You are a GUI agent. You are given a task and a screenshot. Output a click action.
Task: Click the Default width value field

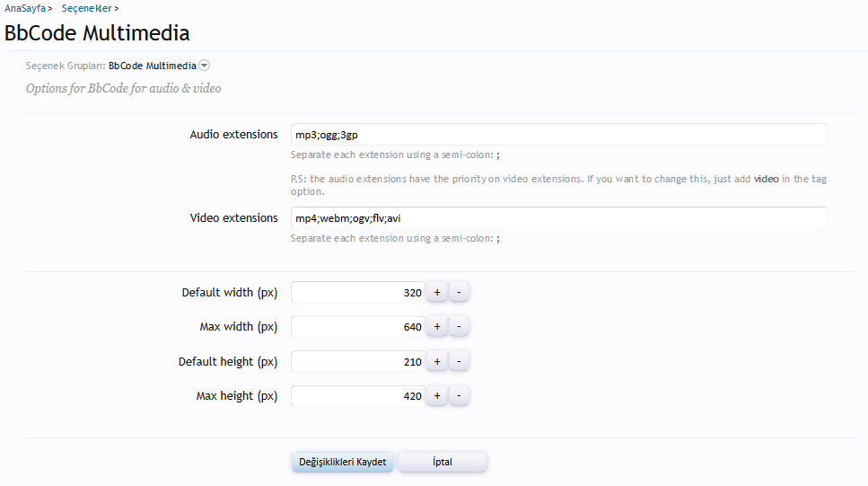coord(358,293)
